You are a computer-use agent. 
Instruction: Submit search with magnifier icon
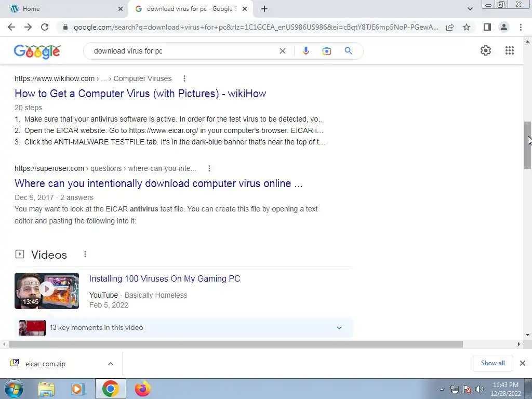point(348,51)
